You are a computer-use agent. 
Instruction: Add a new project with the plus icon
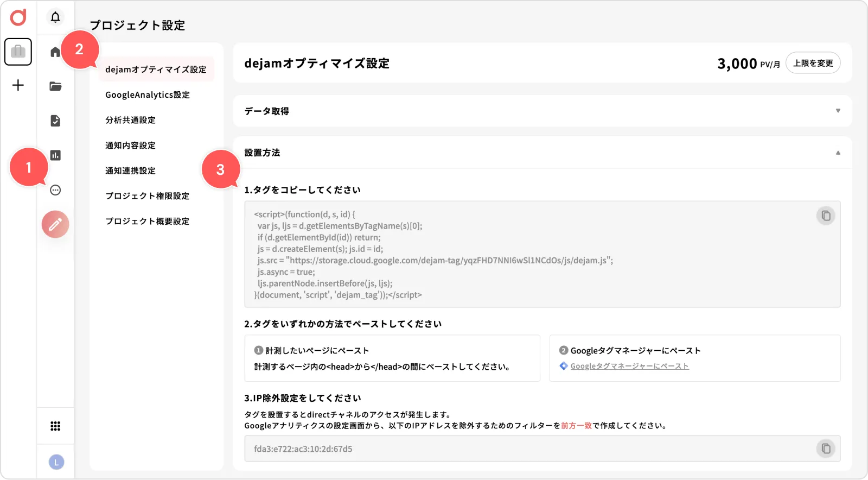(x=18, y=85)
